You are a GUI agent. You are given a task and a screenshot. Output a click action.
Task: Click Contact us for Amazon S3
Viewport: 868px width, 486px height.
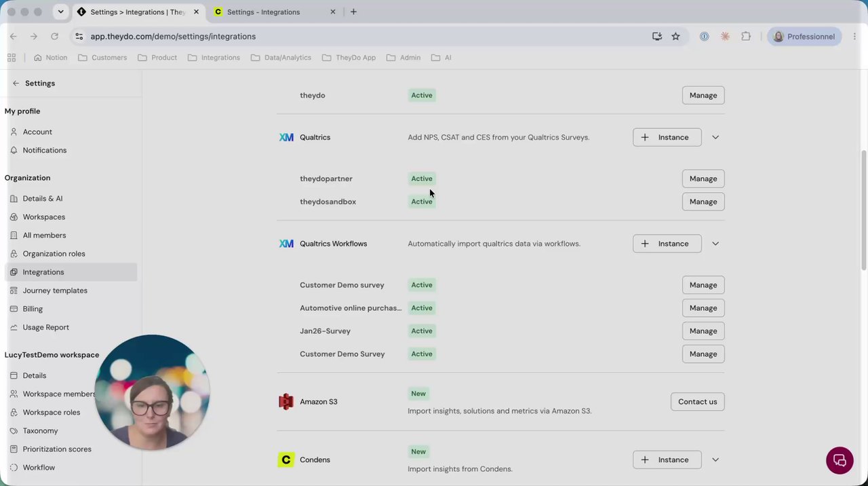(x=698, y=402)
